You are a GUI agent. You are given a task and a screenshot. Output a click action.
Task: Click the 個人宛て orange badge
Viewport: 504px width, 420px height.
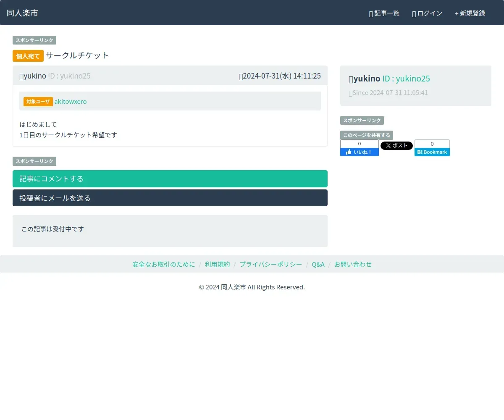(x=28, y=56)
